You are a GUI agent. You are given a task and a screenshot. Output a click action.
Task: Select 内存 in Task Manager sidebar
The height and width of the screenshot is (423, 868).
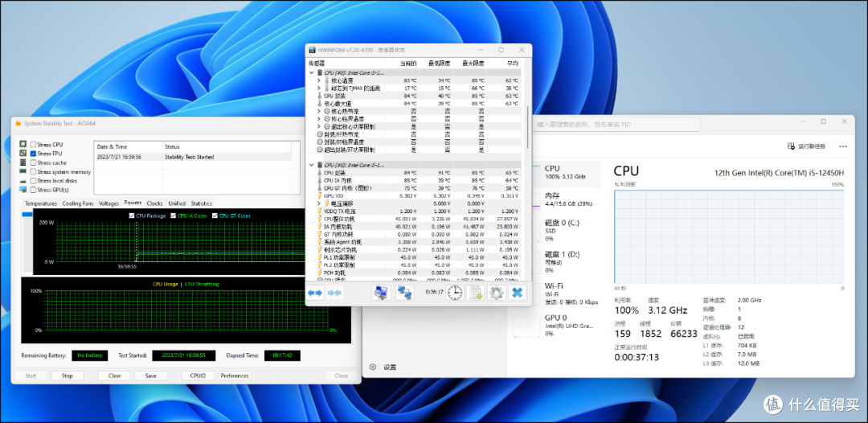[556, 200]
